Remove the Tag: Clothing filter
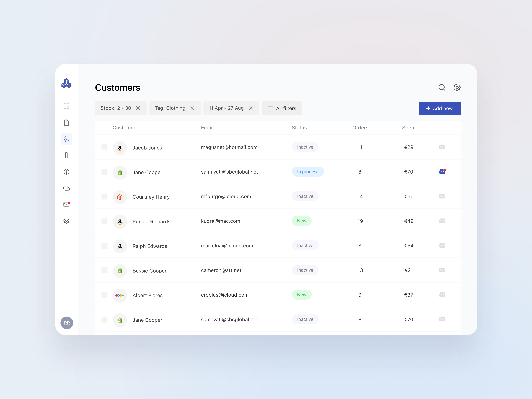532x399 pixels. (x=192, y=108)
